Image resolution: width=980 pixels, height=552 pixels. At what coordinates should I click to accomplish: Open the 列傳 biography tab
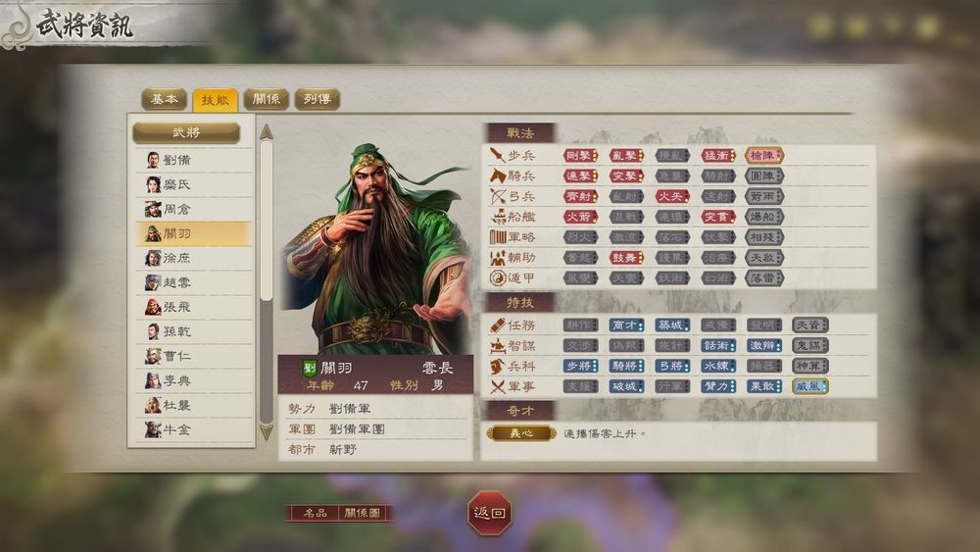[x=318, y=99]
